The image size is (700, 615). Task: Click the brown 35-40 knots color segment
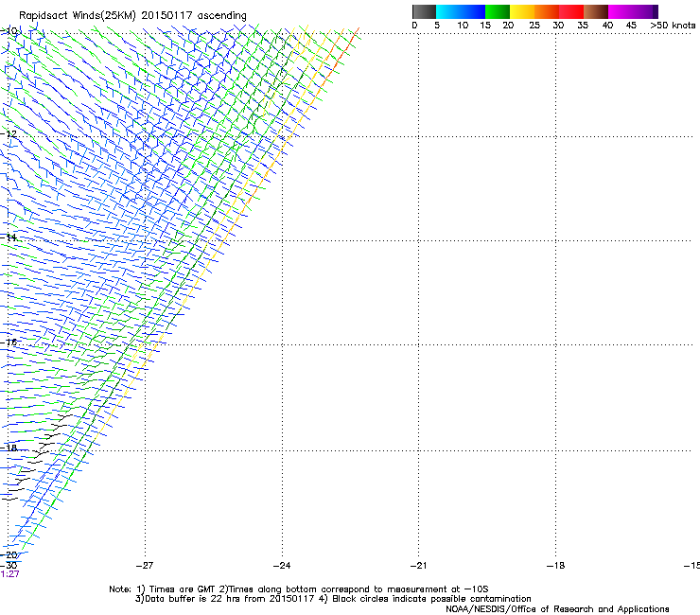pos(596,11)
